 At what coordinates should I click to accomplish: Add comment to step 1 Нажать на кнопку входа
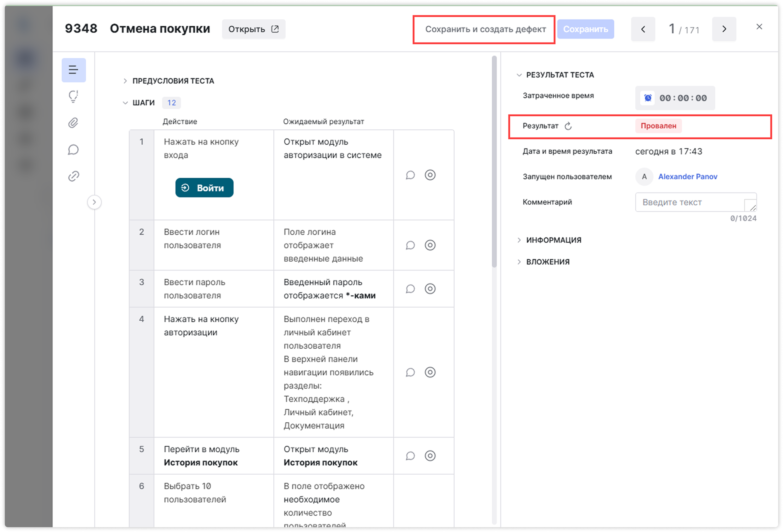tap(410, 175)
